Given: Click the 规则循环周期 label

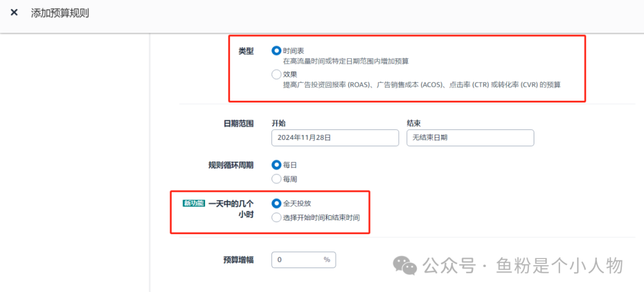Looking at the screenshot, I should pos(231,165).
